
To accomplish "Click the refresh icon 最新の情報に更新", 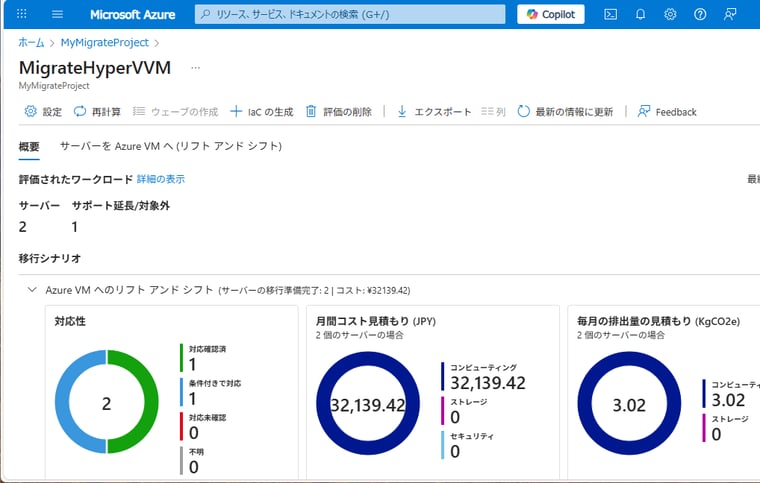I will point(523,111).
